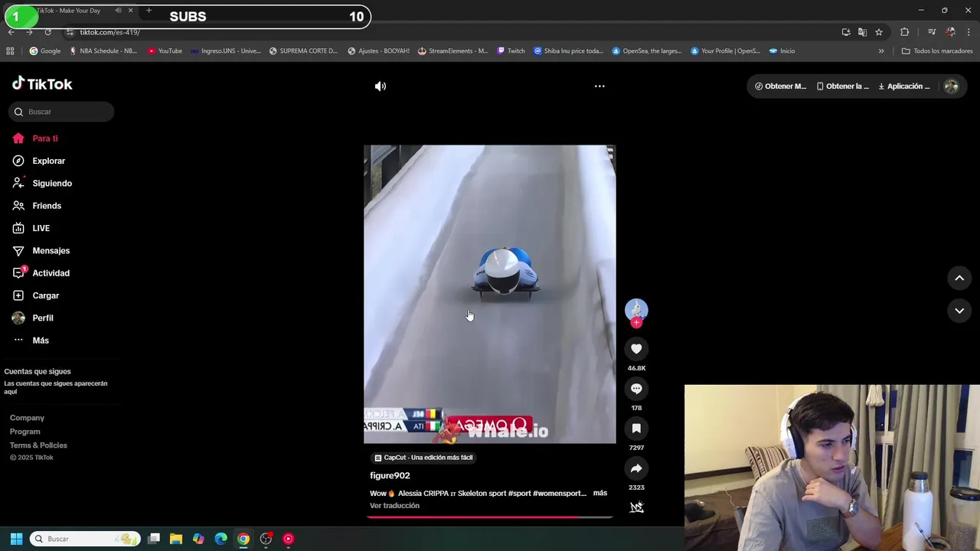Viewport: 980px width, 551px height.
Task: Click the Obtener M... button
Action: (x=780, y=86)
